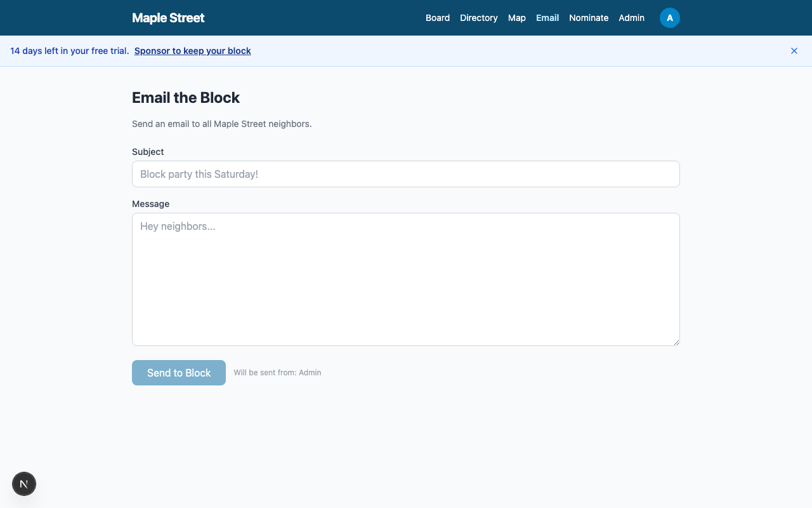
Task: Focus the Message text area
Action: point(406,279)
